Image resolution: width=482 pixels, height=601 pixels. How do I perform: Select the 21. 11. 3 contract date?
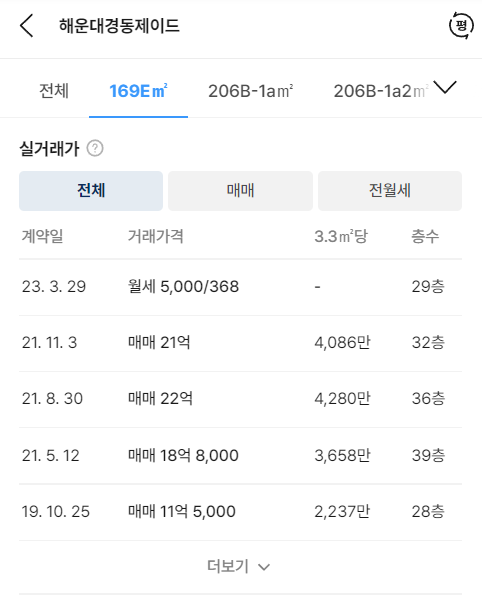pyautogui.click(x=49, y=343)
